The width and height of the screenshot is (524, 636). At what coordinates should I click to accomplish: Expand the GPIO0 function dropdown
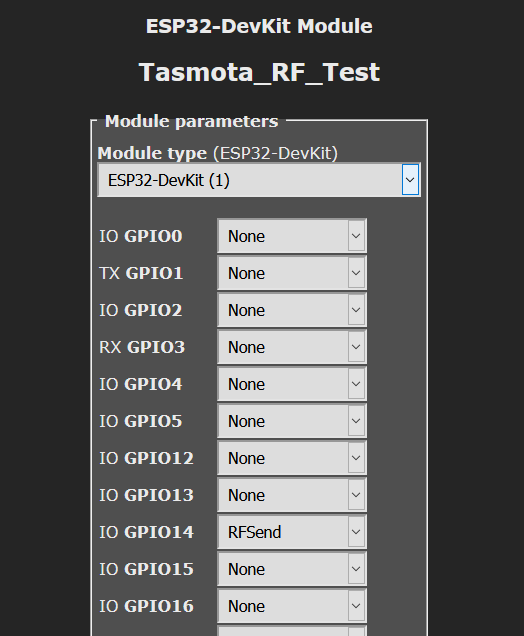pyautogui.click(x=292, y=236)
